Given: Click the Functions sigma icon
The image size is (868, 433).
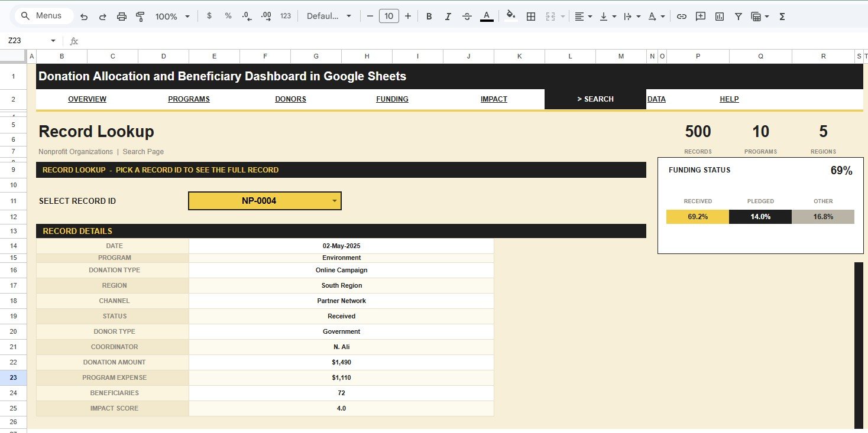Looking at the screenshot, I should pyautogui.click(x=782, y=17).
